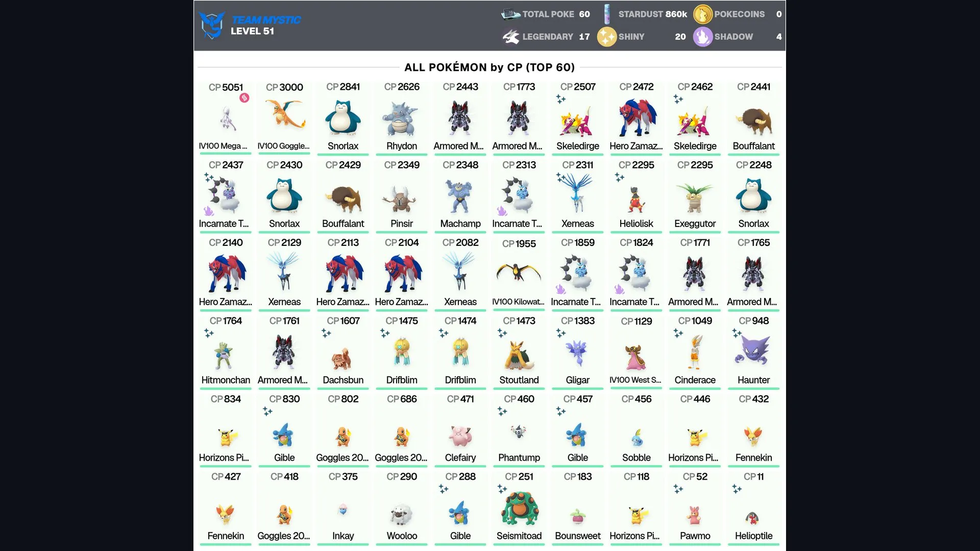Select the Exeggutor CP 2295 sprite

(x=695, y=197)
